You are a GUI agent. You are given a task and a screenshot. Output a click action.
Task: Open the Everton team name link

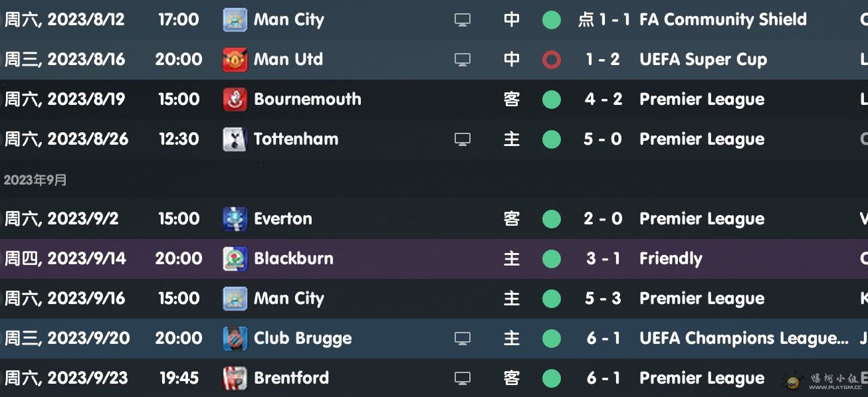[x=282, y=219]
